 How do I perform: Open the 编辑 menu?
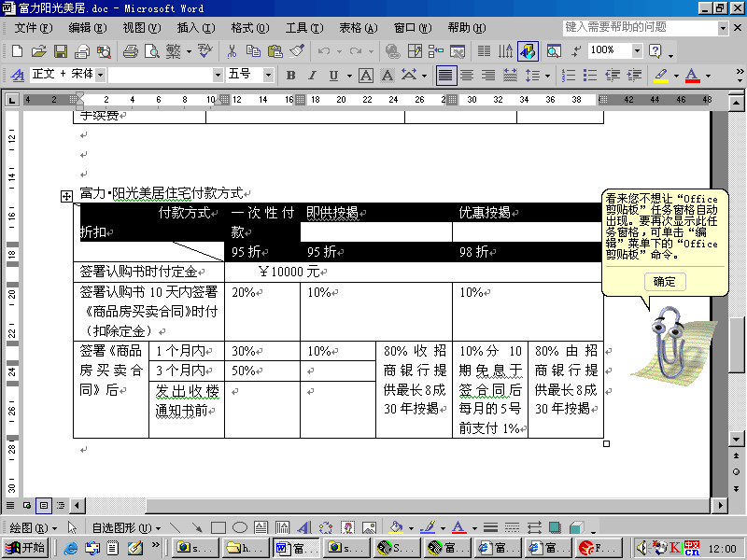87,28
